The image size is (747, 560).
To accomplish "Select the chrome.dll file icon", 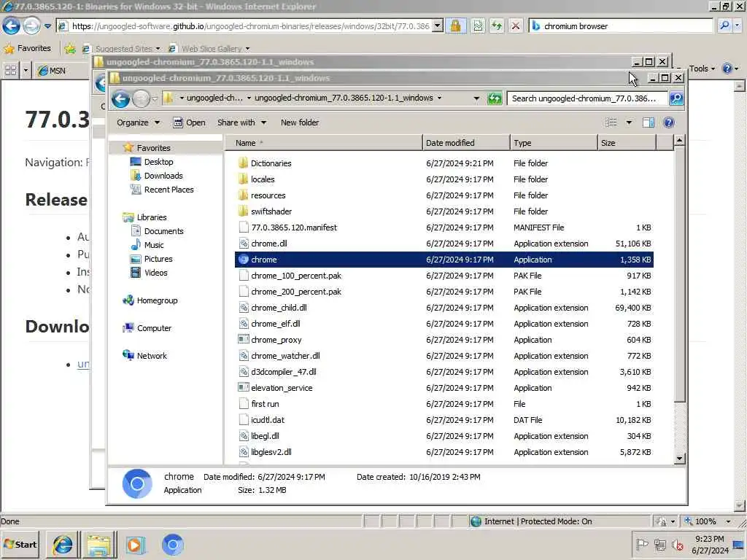I will click(244, 244).
